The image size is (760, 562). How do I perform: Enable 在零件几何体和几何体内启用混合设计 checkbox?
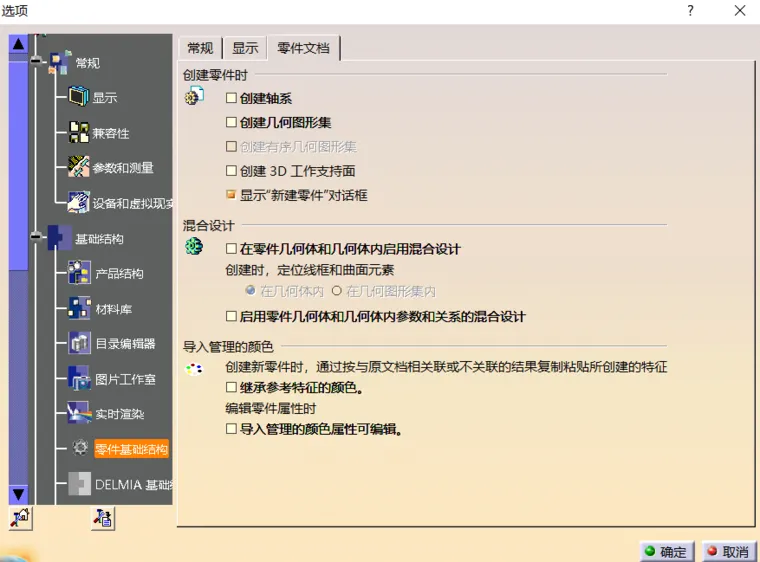pos(231,249)
